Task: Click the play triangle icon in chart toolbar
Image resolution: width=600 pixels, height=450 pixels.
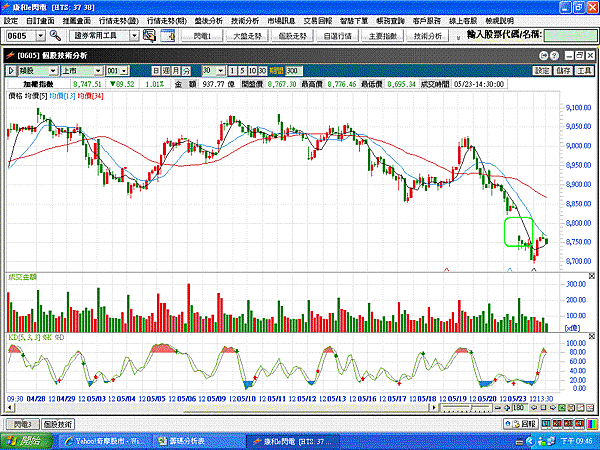Action: coord(11,71)
